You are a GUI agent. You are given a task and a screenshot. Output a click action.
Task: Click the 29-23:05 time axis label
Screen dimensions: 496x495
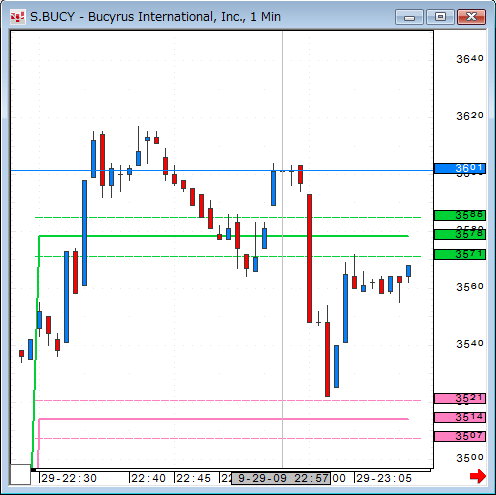[x=384, y=478]
